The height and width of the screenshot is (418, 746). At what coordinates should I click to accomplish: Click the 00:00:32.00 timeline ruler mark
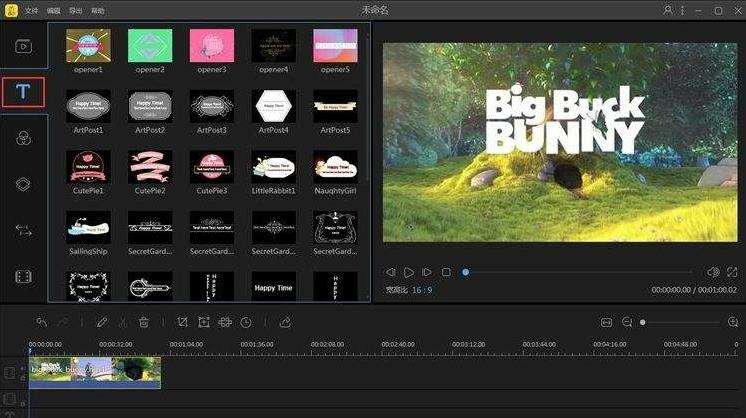click(x=116, y=344)
